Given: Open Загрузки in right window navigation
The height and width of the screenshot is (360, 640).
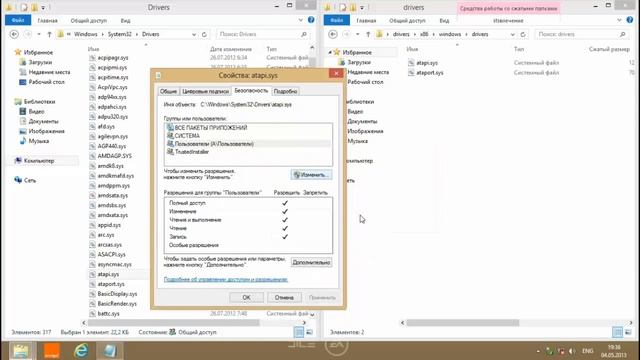Looking at the screenshot, I should 358,62.
